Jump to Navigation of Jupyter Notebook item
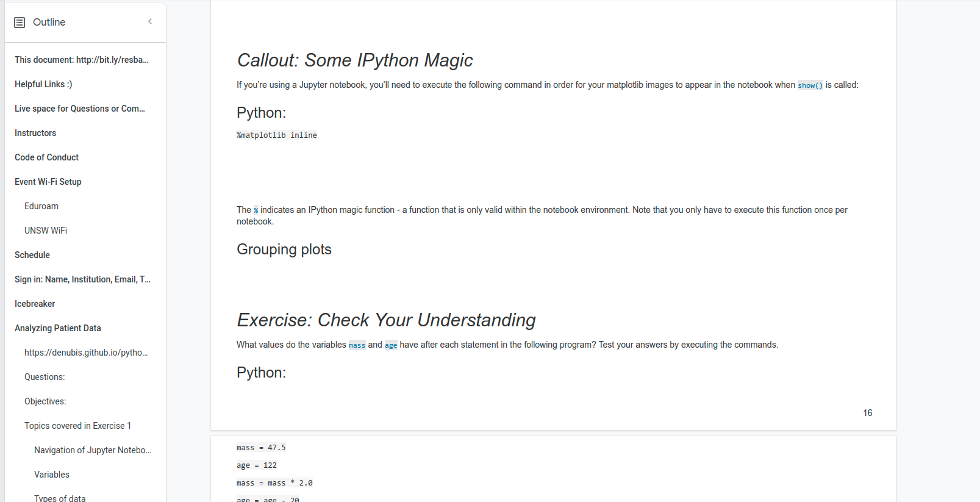Viewport: 980px width, 502px height. click(x=92, y=450)
